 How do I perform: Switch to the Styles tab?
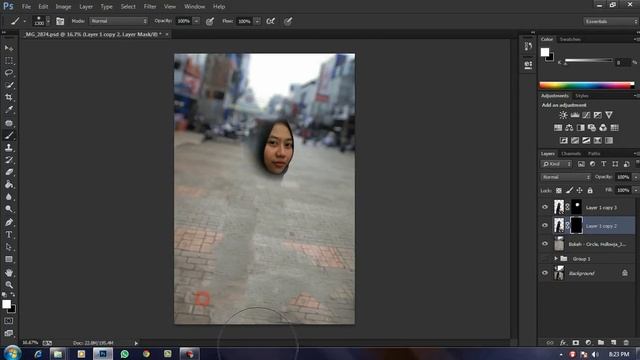pyautogui.click(x=581, y=96)
